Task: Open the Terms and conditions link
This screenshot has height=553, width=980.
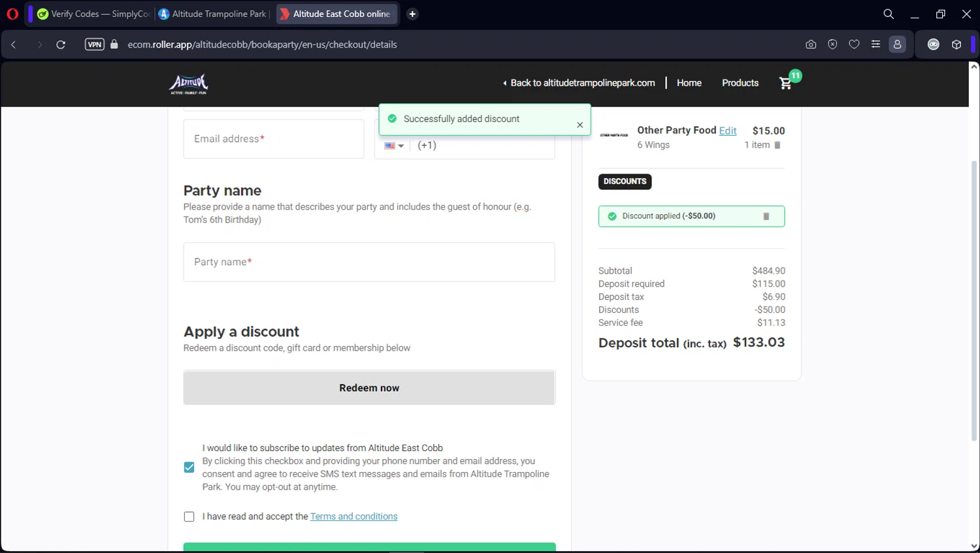Action: tap(354, 516)
